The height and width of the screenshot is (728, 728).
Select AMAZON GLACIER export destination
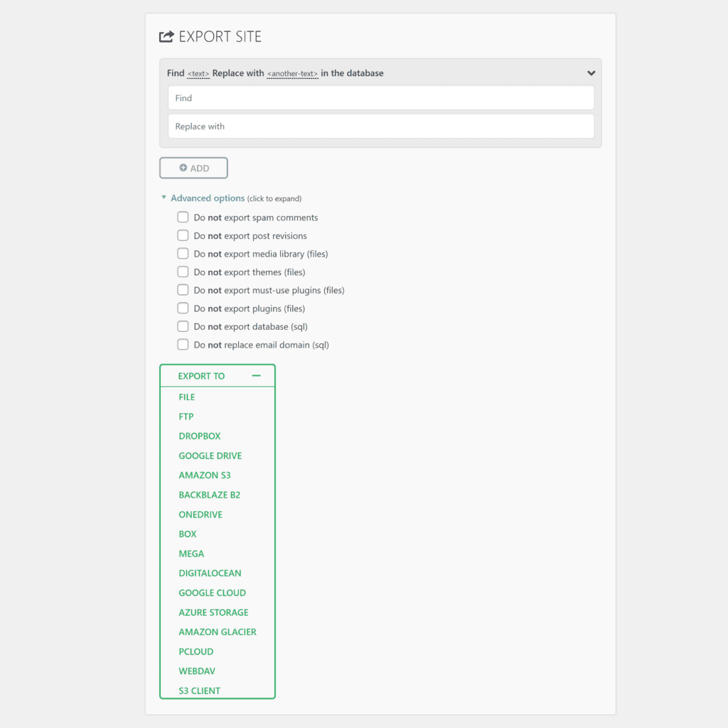(218, 632)
